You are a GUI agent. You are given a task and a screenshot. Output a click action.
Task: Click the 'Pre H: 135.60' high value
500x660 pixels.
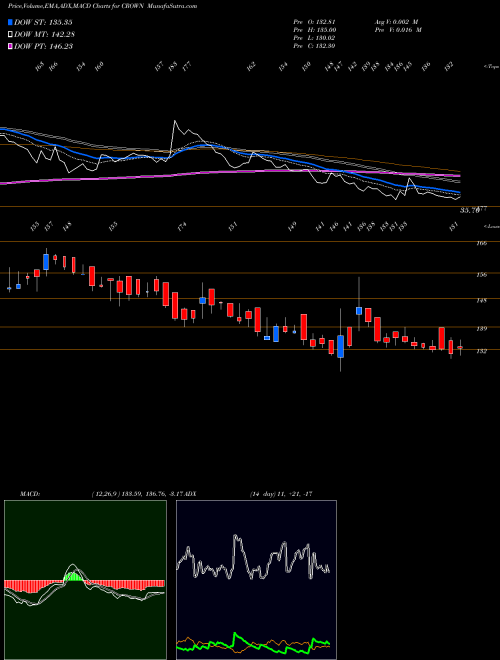pyautogui.click(x=314, y=30)
